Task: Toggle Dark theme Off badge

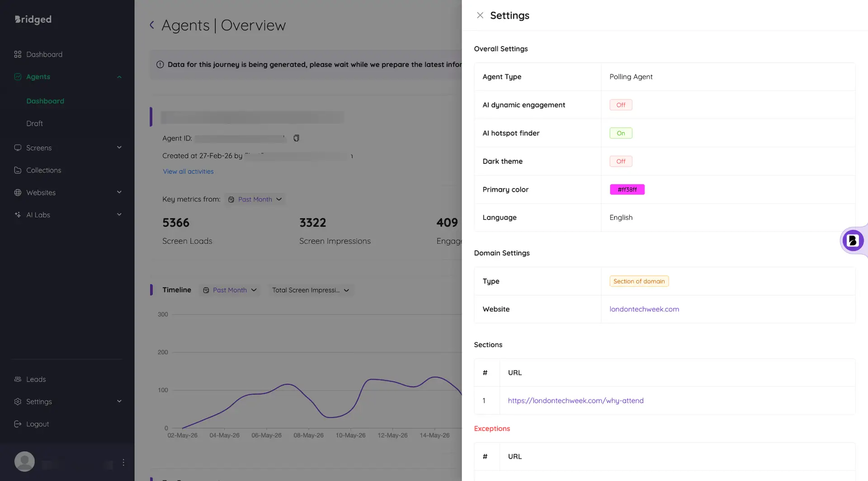Action: point(621,162)
